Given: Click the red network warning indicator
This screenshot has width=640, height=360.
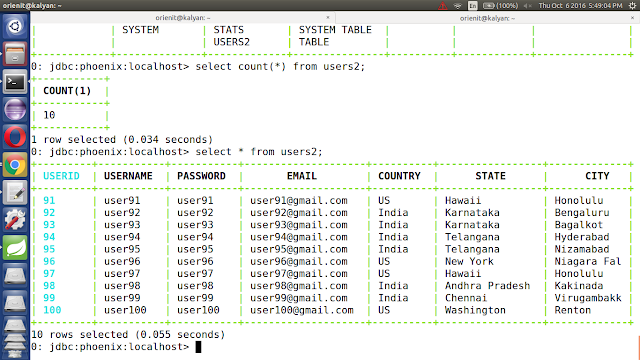Looking at the screenshot, I should [442, 6].
